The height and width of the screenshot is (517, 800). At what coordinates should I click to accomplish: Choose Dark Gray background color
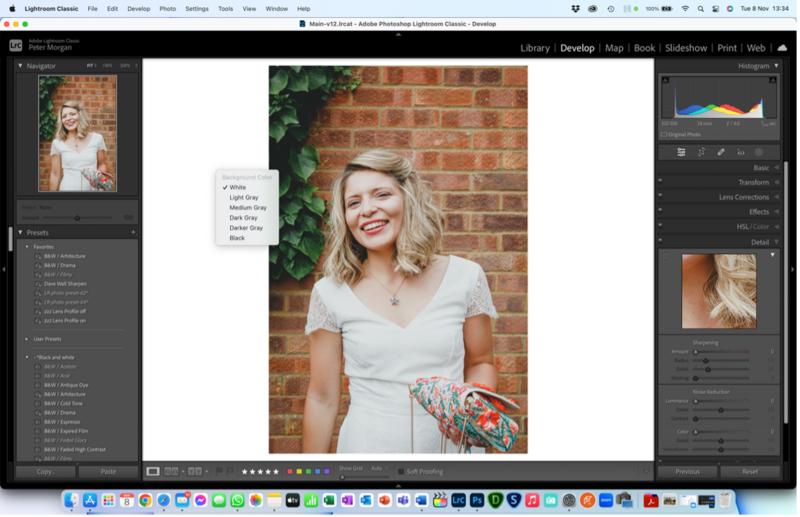[243, 218]
